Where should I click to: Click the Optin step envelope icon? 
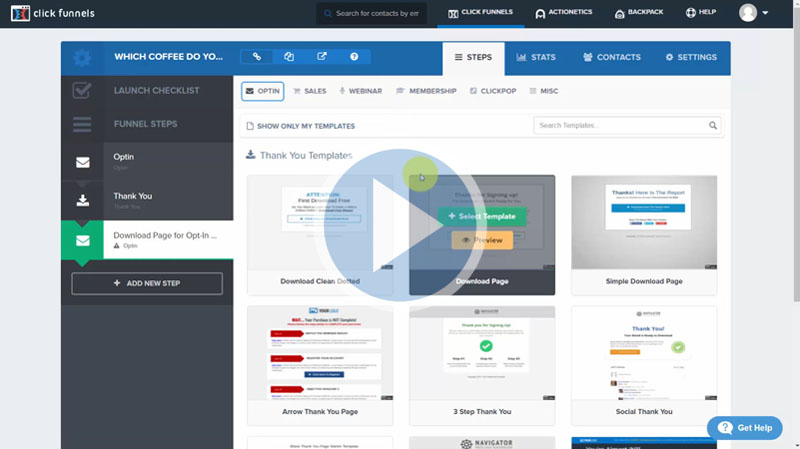tap(82, 161)
